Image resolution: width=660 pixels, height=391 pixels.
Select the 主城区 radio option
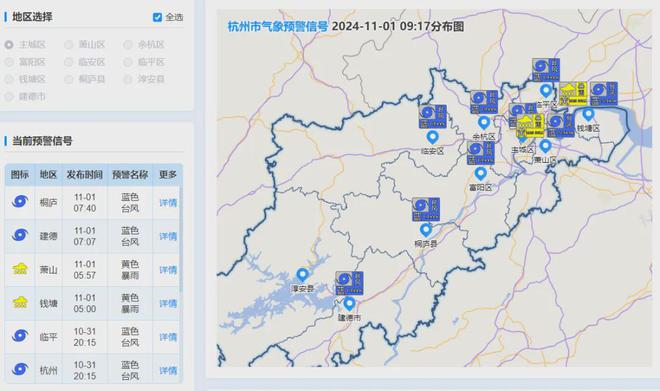point(9,45)
